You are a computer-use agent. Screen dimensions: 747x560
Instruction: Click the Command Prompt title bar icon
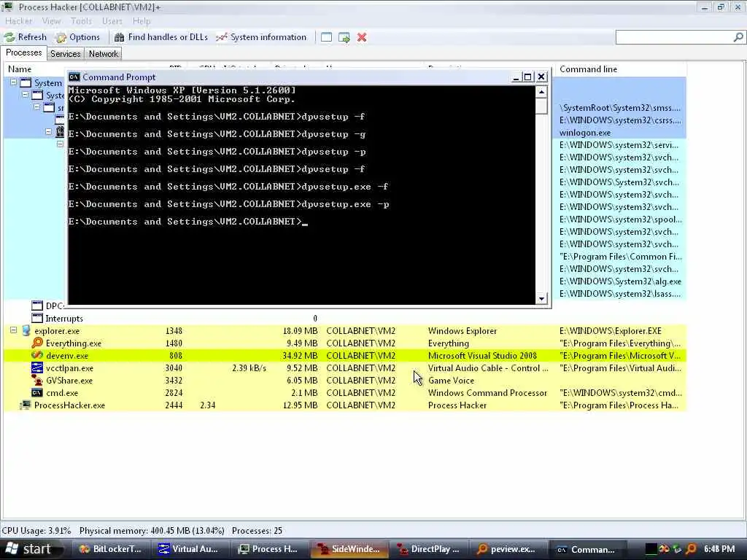[74, 77]
